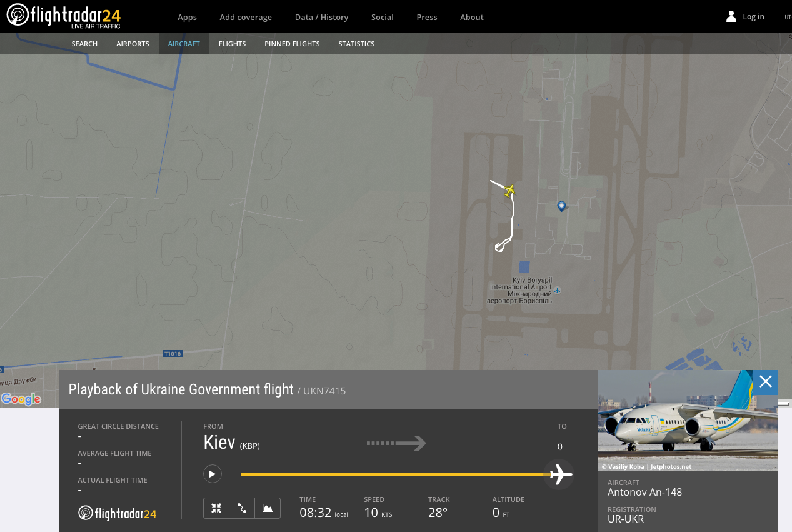
Task: Open the About menu
Action: (x=472, y=17)
